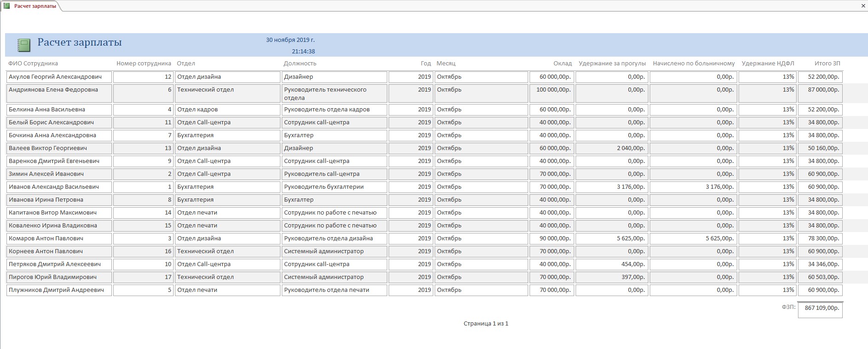This screenshot has width=868, height=349.
Task: Click employee number '17' cell
Action: tap(143, 277)
